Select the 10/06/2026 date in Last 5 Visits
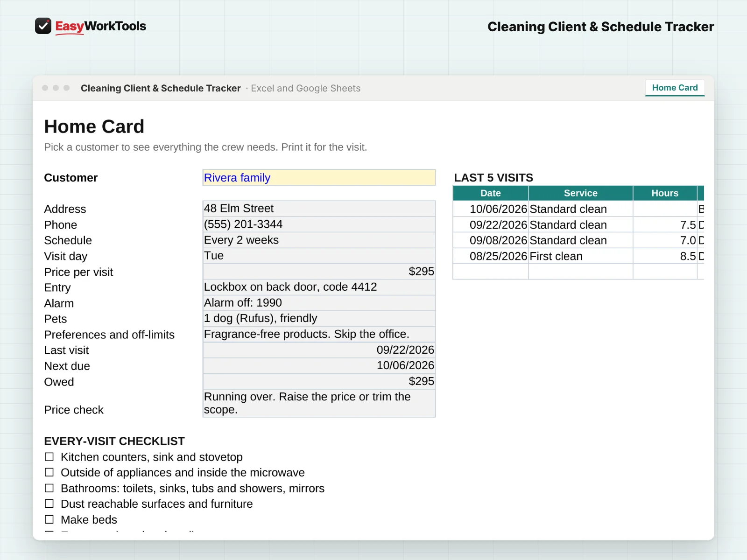This screenshot has width=747, height=560. click(x=491, y=209)
